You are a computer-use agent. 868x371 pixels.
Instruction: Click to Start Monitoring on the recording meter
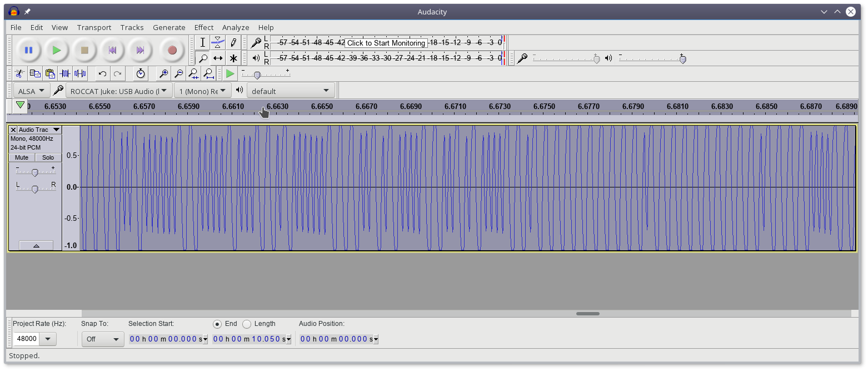click(386, 43)
